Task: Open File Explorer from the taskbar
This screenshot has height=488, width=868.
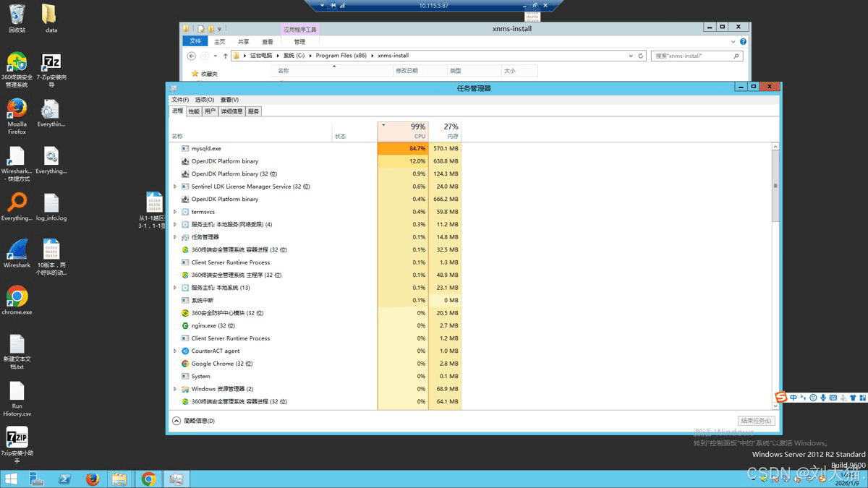Action: (x=119, y=479)
